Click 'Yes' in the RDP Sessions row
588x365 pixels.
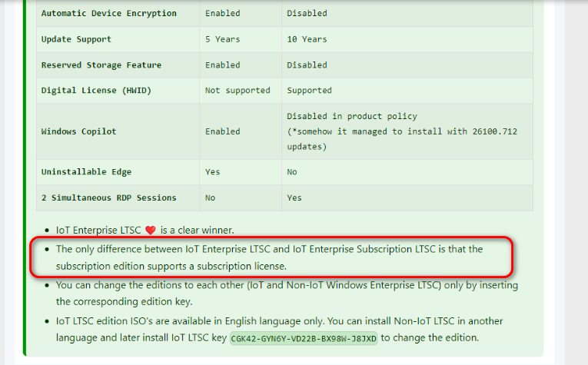point(294,197)
